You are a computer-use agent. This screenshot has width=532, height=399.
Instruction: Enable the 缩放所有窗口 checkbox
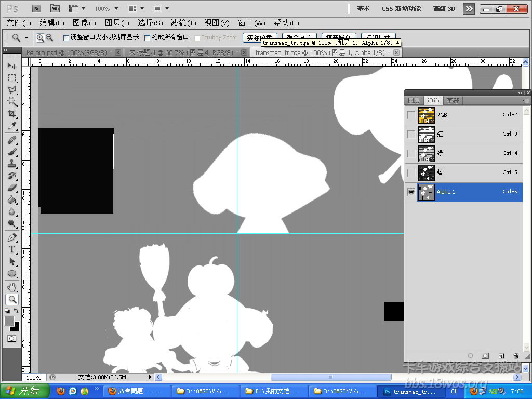pos(148,38)
